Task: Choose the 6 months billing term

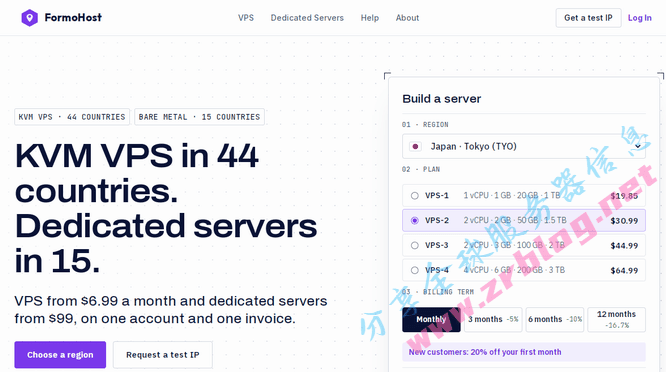Action: pos(555,319)
